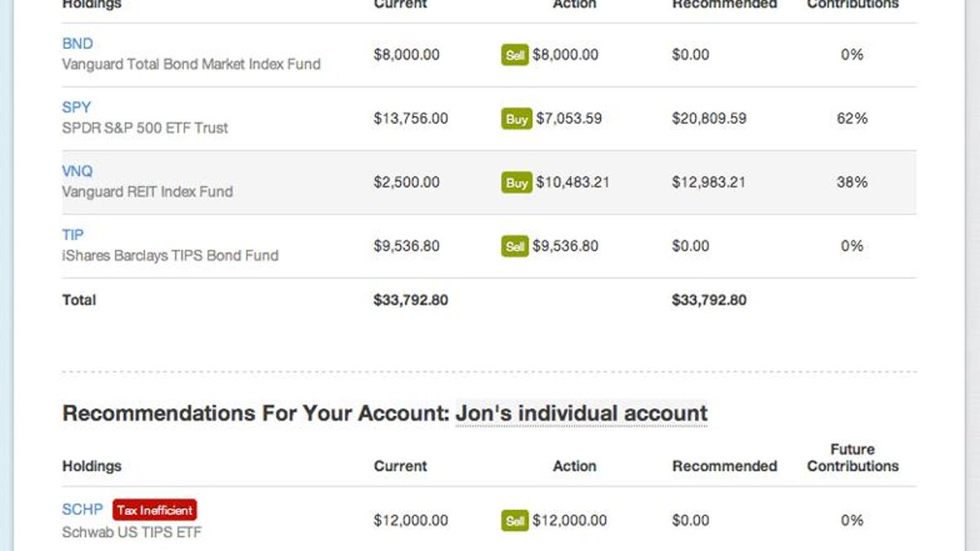The image size is (980, 551).
Task: Click the 62% contribution value for SPY
Action: click(x=851, y=119)
